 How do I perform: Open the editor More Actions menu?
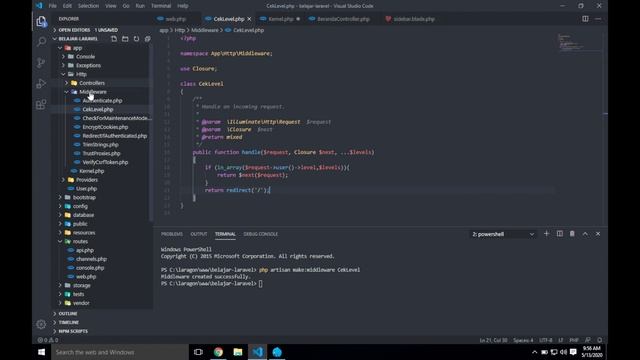(598, 19)
